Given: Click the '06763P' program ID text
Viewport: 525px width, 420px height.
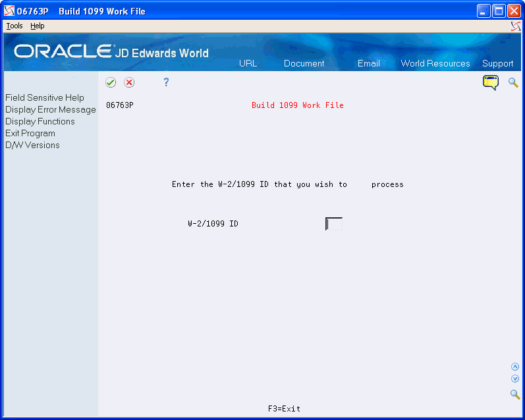Looking at the screenshot, I should tap(119, 105).
